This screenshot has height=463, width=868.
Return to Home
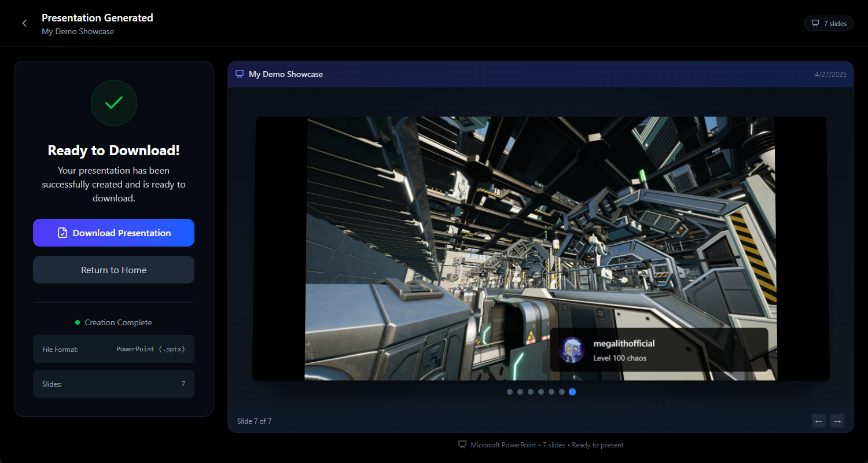pos(113,270)
